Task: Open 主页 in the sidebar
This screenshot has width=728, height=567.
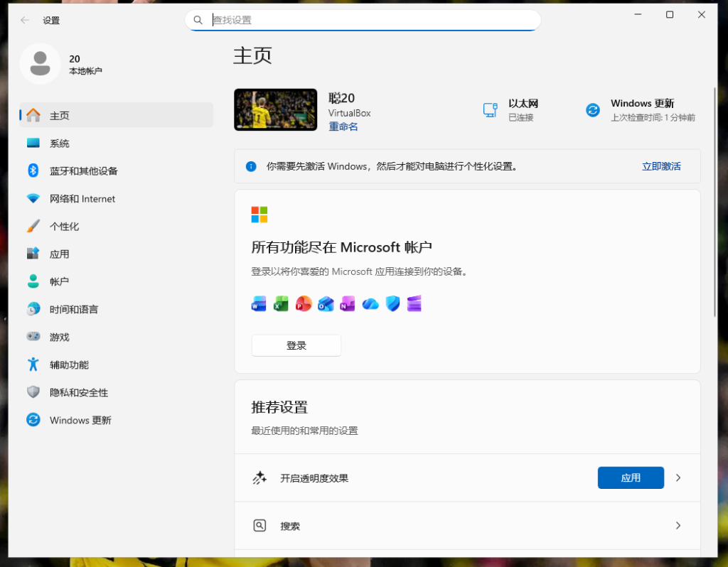Action: coord(117,115)
